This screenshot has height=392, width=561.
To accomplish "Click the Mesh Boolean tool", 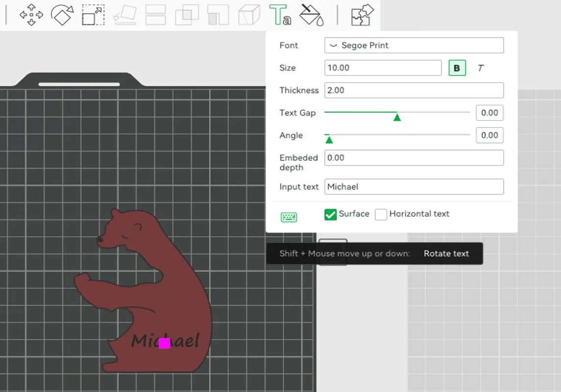I will click(x=187, y=15).
